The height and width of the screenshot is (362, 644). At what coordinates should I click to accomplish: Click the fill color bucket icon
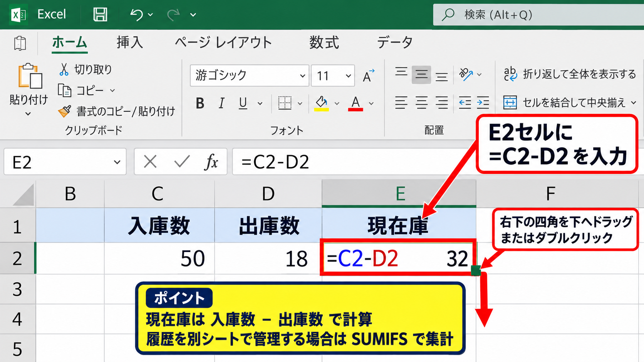pyautogui.click(x=322, y=103)
